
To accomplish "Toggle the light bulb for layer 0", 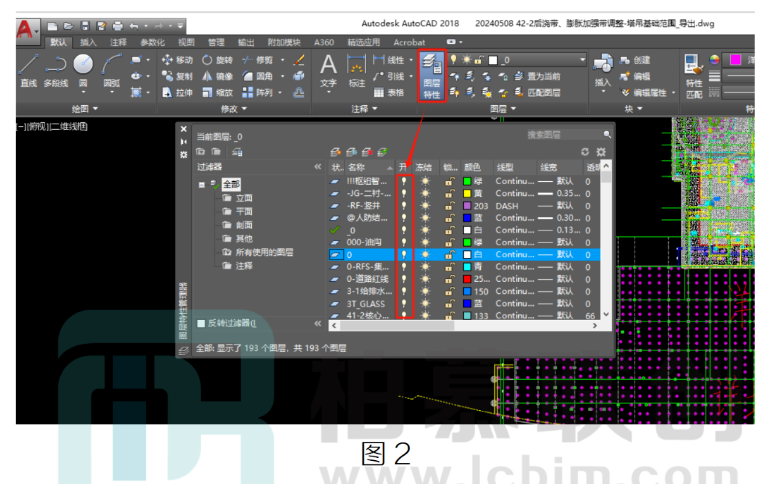I will tap(403, 254).
